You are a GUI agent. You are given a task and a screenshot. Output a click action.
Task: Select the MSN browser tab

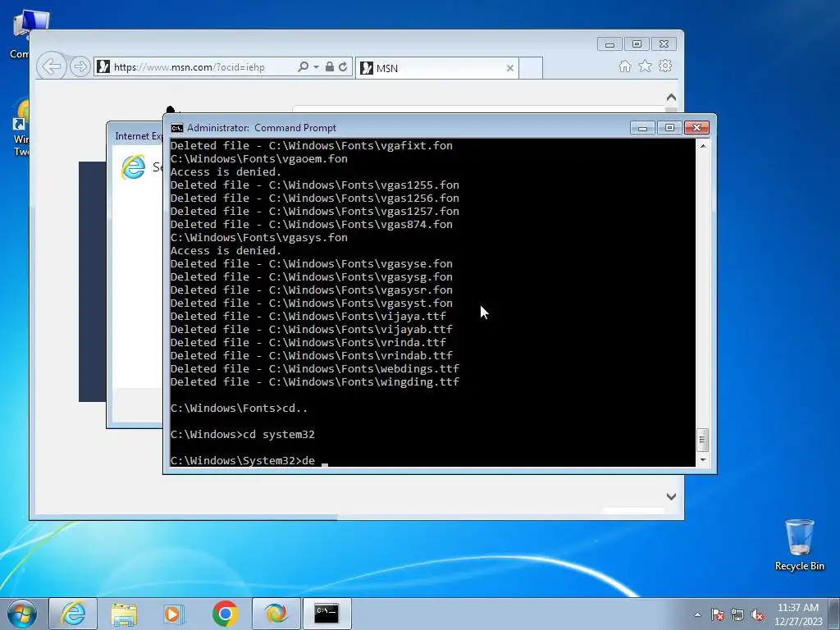pyautogui.click(x=436, y=68)
